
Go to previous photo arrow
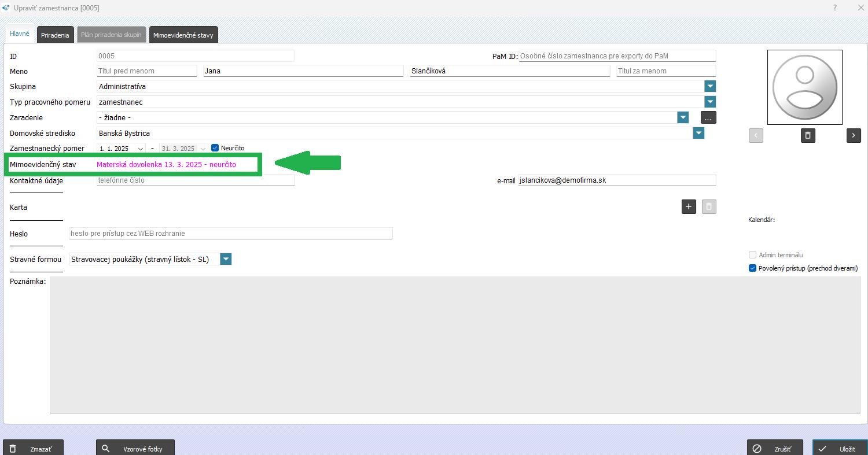coord(756,135)
